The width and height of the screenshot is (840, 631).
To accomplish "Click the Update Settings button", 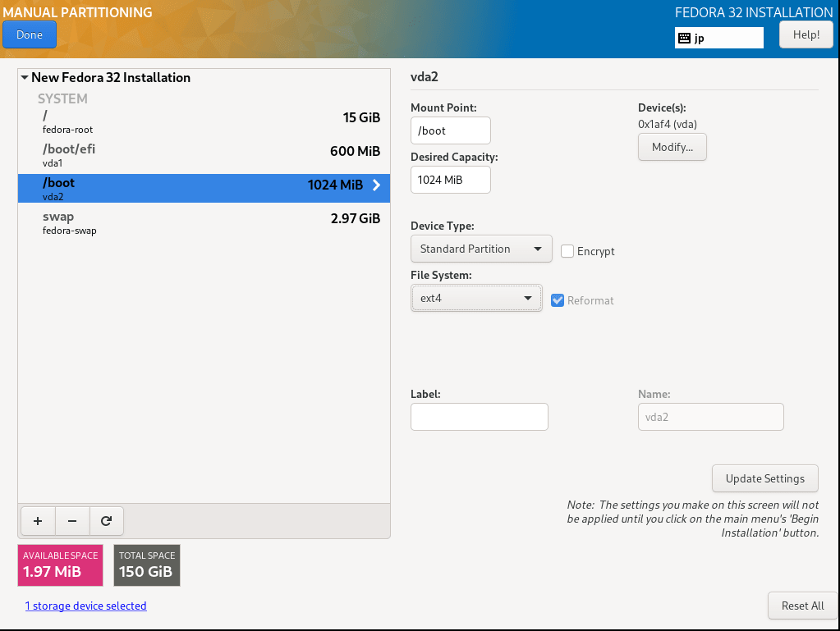I will click(x=765, y=478).
